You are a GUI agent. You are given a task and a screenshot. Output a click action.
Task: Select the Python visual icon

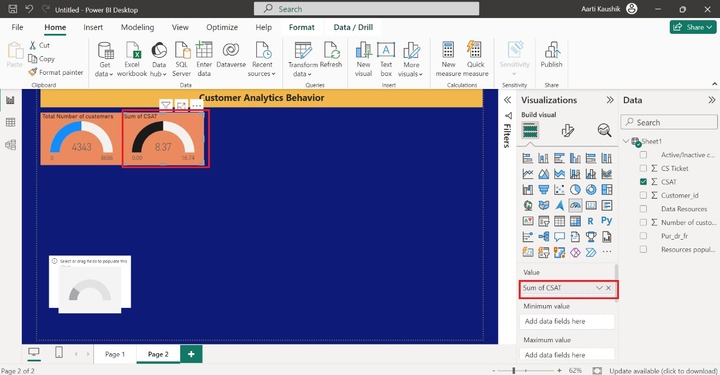[607, 221]
